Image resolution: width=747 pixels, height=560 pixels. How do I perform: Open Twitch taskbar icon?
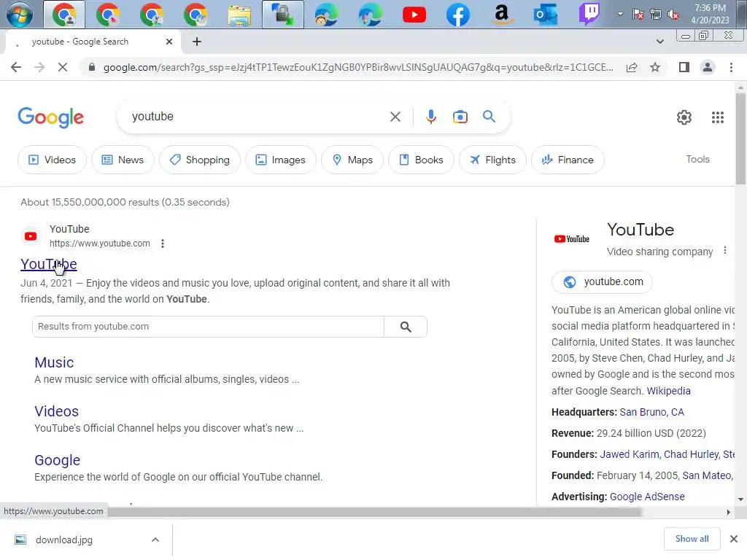click(589, 15)
